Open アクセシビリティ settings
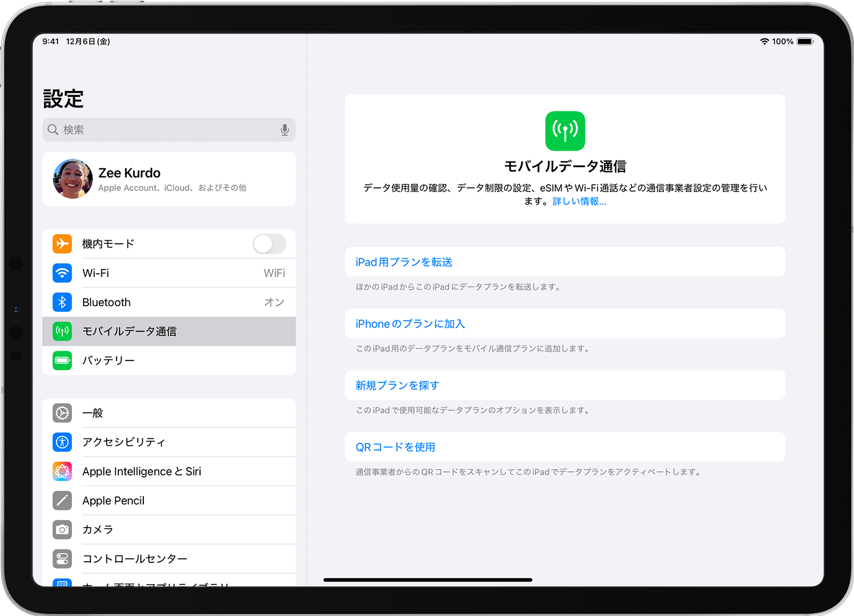 tap(169, 442)
